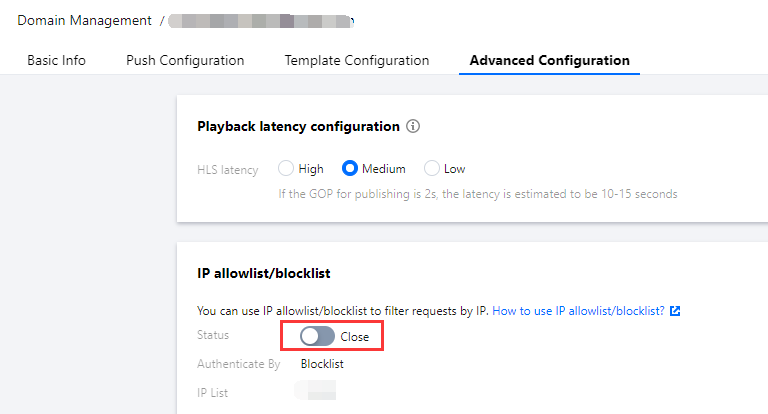This screenshot has height=414, width=768.
Task: Select the Advanced Configuration tab
Action: [550, 60]
